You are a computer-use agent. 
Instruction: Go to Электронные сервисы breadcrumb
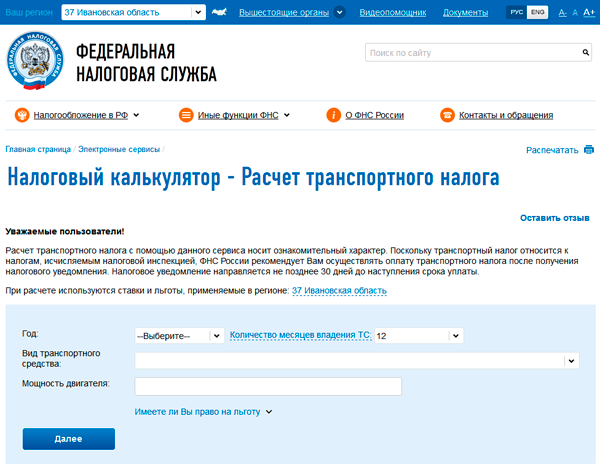coord(119,149)
